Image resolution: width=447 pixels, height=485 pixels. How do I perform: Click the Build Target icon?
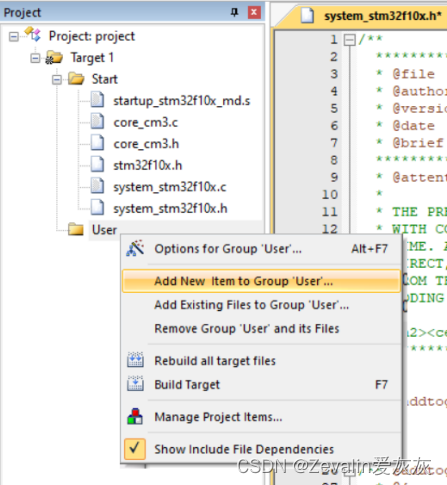click(135, 384)
